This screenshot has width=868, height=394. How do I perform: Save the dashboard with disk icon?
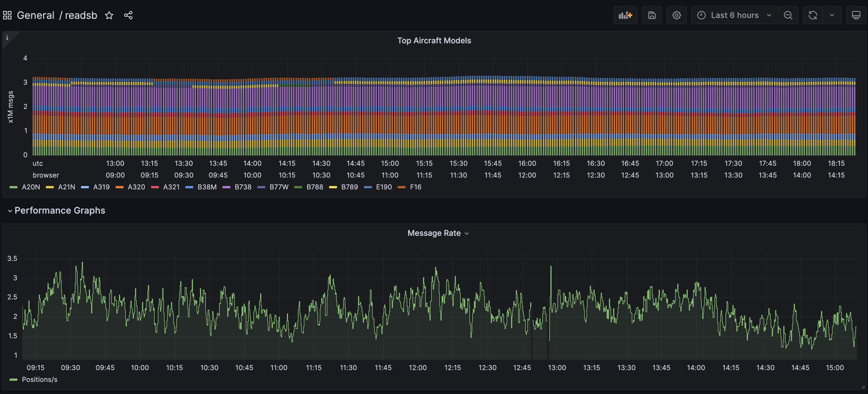[x=652, y=15]
